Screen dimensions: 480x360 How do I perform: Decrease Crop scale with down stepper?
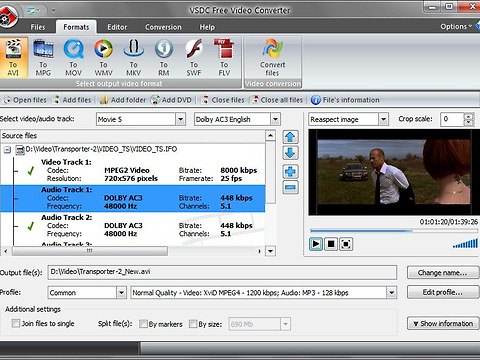pyautogui.click(x=469, y=122)
